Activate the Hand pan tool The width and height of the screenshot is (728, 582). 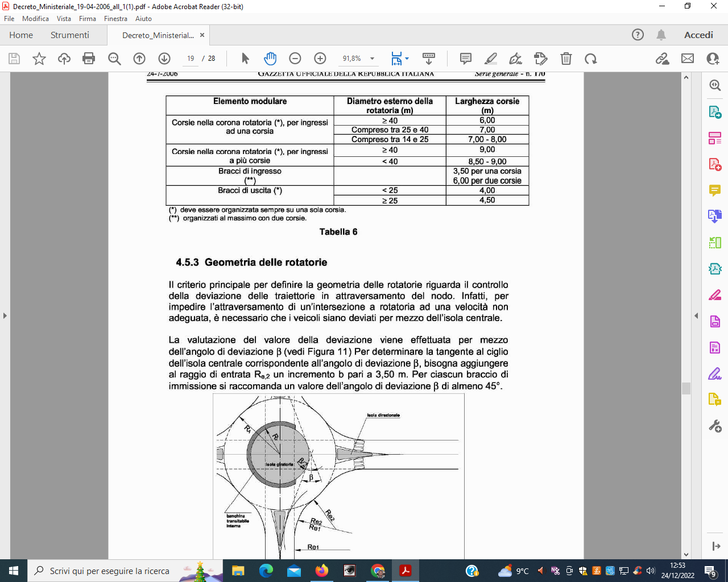tap(270, 58)
